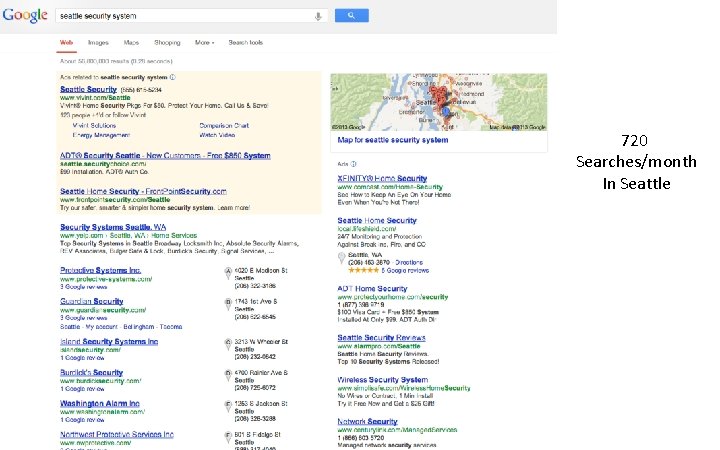Viewport: 720px width, 450px height.
Task: Open the Shopping tab
Action: pos(167,43)
